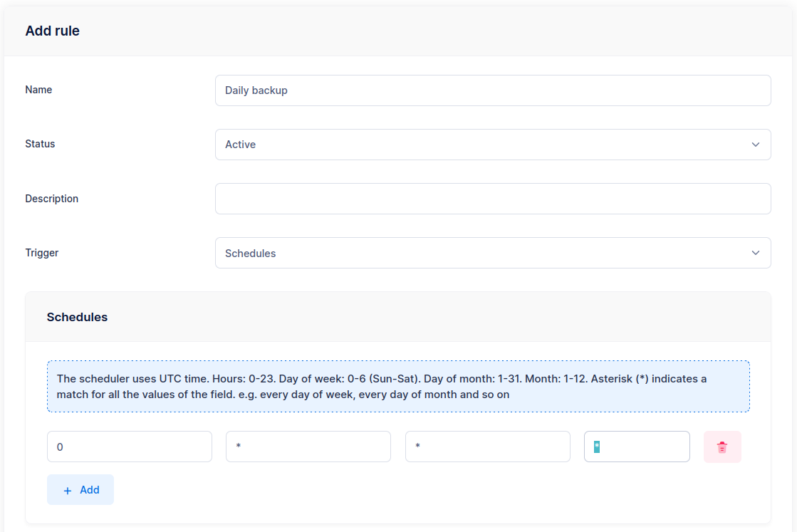The height and width of the screenshot is (532, 797).
Task: Open the Trigger dropdown showing Schedules
Action: pyautogui.click(x=492, y=253)
